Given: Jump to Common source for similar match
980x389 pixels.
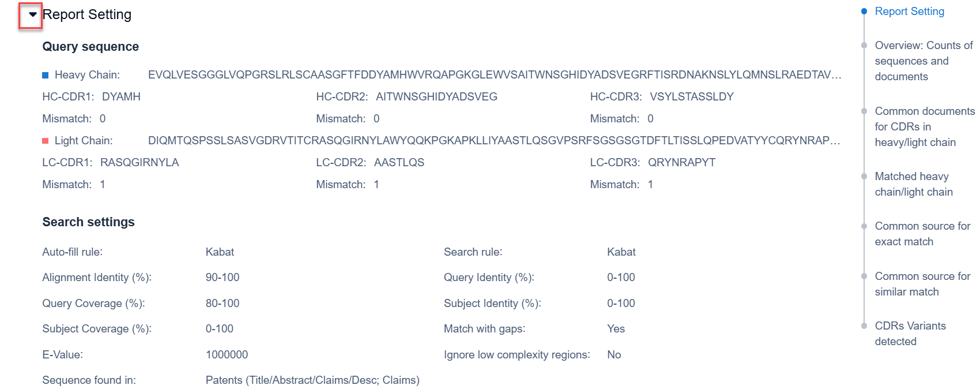Looking at the screenshot, I should [922, 284].
